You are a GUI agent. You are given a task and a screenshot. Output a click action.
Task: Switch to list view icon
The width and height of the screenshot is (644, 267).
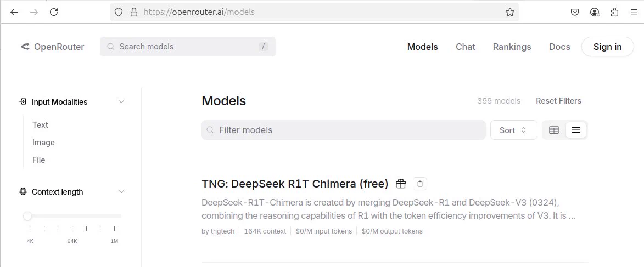tap(576, 130)
